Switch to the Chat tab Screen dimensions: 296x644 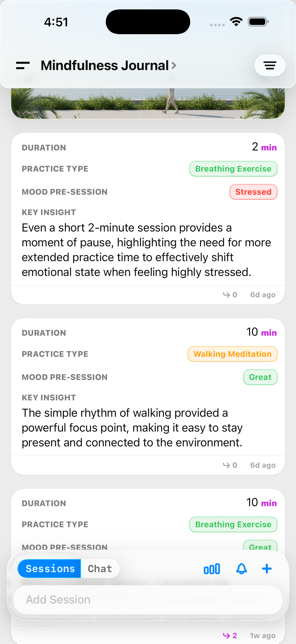point(100,568)
